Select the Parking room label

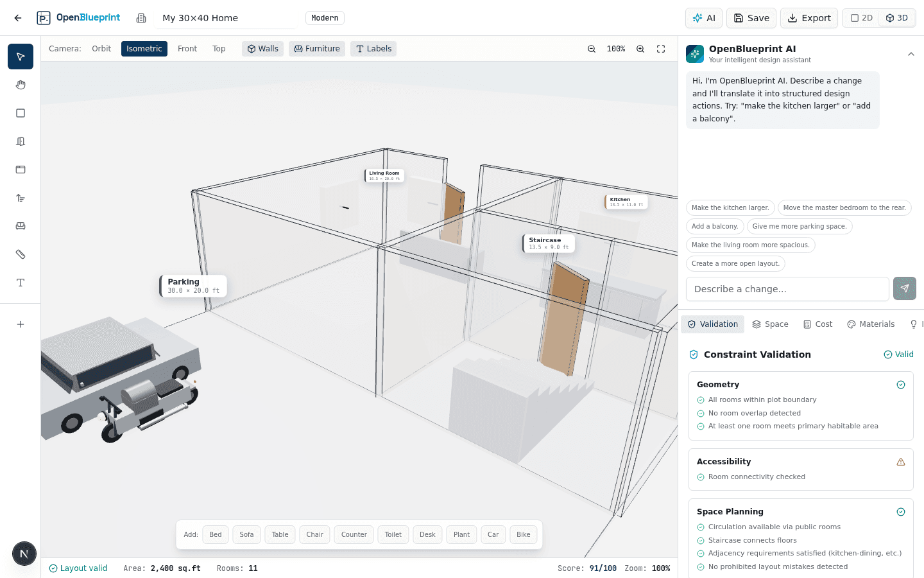tap(193, 286)
